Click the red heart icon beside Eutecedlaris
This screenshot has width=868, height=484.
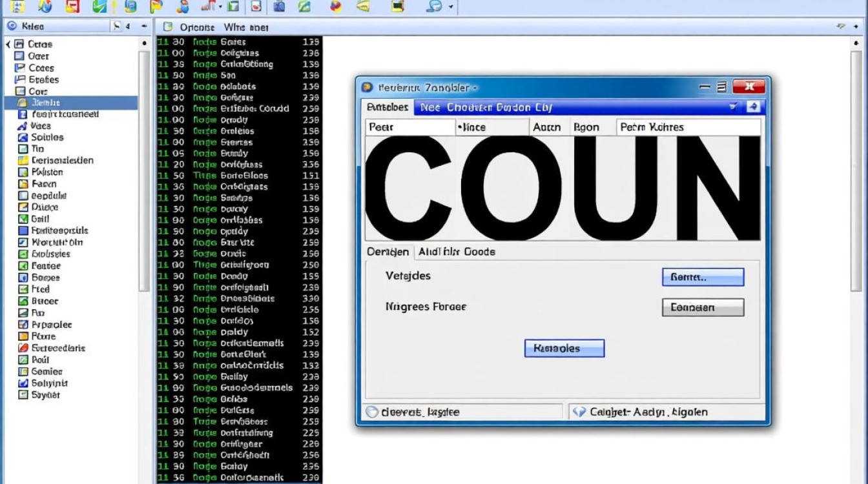coord(23,348)
